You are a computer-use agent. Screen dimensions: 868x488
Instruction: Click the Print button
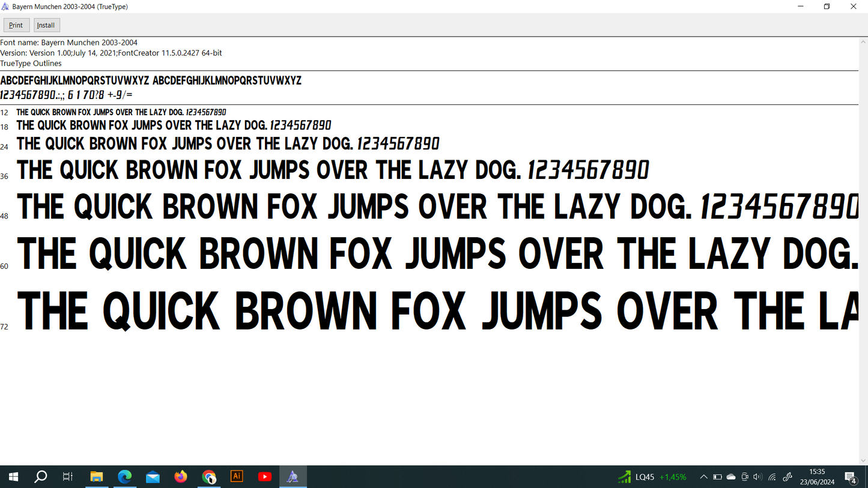click(x=16, y=25)
